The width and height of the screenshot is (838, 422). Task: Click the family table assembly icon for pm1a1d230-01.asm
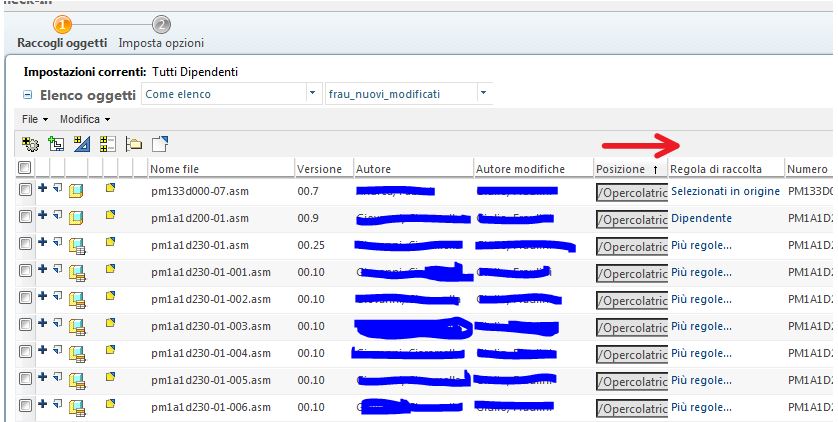pyautogui.click(x=77, y=246)
